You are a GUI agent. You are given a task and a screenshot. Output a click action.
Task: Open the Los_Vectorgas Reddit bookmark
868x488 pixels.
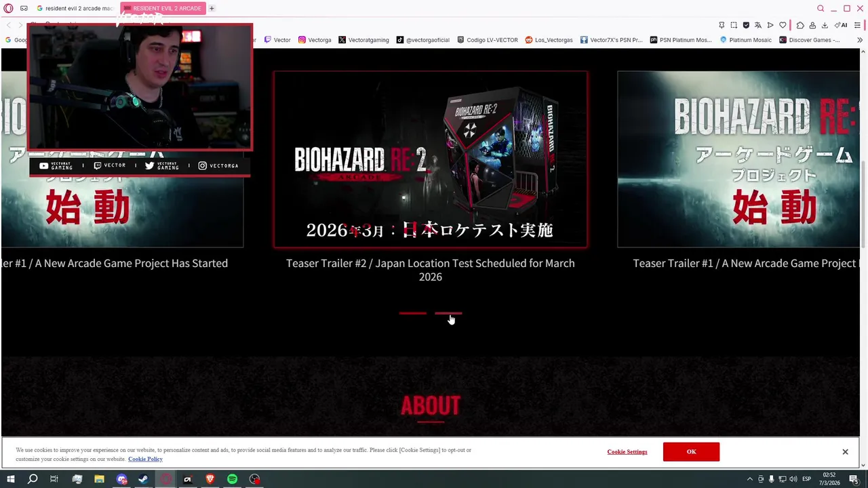[549, 40]
